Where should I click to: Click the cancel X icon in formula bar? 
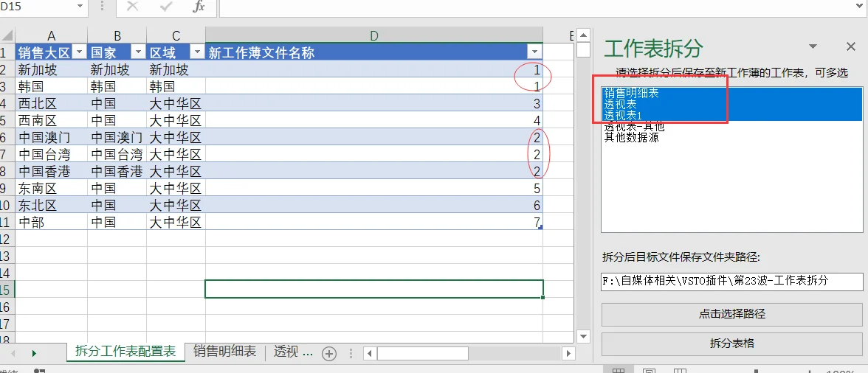click(x=133, y=7)
